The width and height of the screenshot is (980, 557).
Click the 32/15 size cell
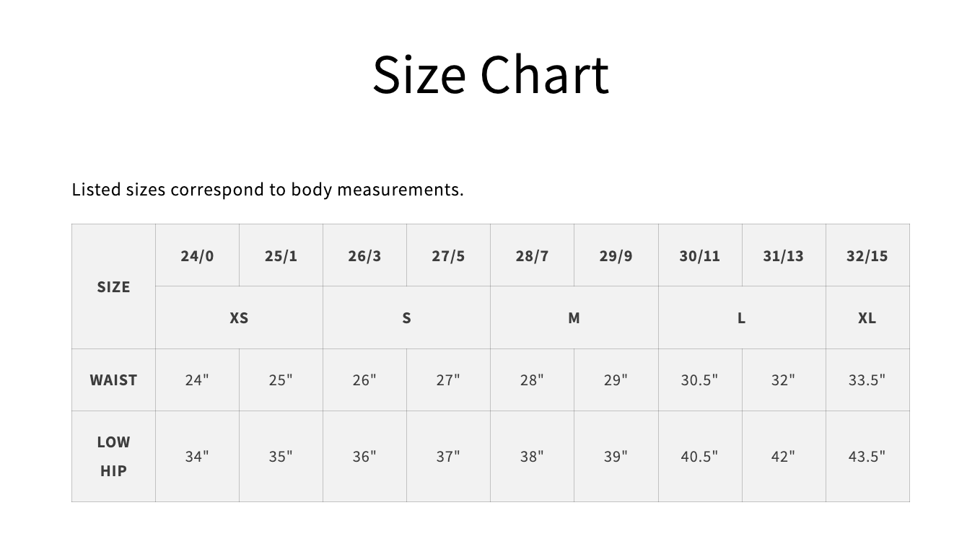tap(867, 255)
